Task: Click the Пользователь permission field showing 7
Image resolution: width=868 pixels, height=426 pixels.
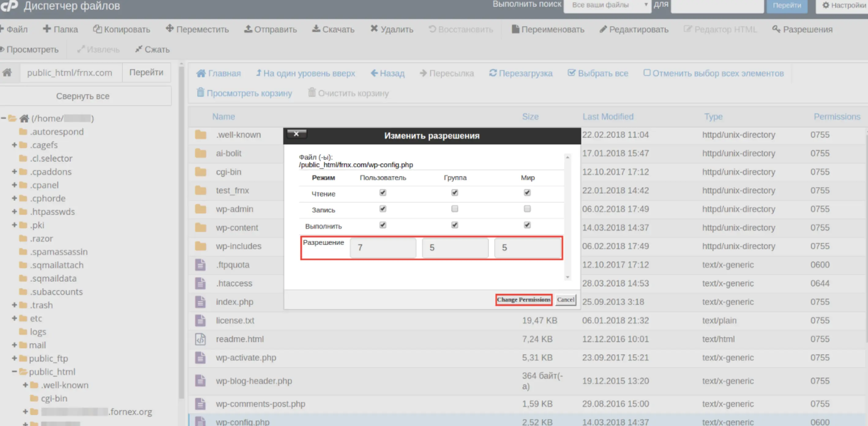Action: pos(383,248)
